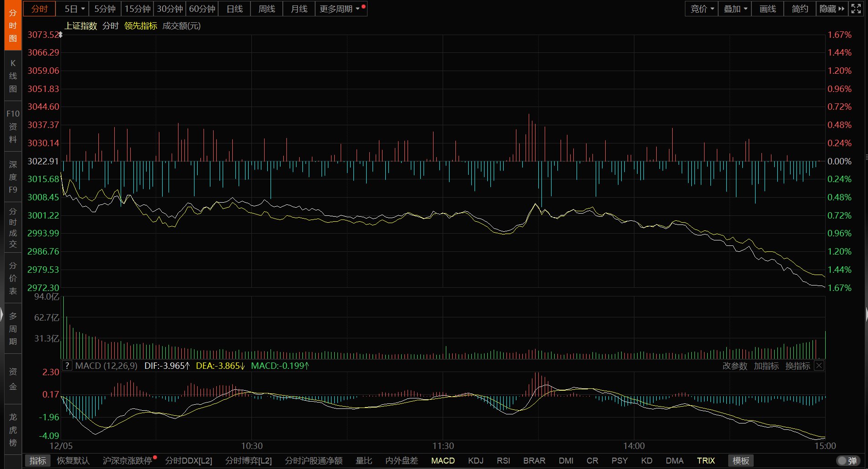Select BRAR indicator tab
Viewport: 868px width, 469px height.
(534, 461)
